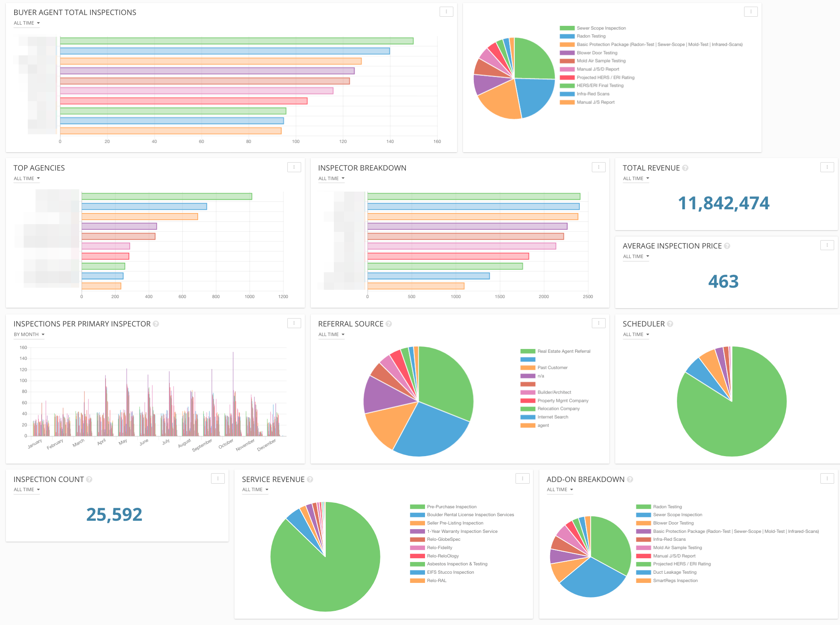Toggle Relo-GlobeSpec legend in Service Revenue
This screenshot has height=625, width=840.
(x=435, y=540)
